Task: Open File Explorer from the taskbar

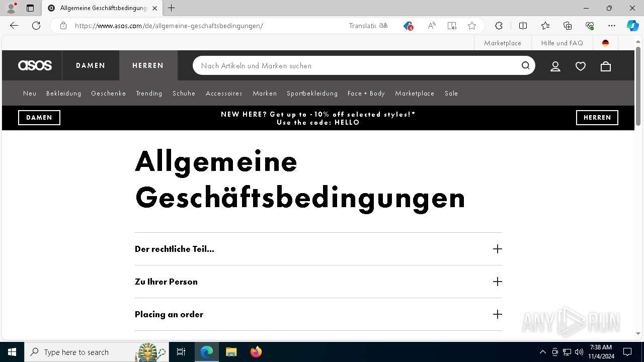Action: (x=231, y=352)
